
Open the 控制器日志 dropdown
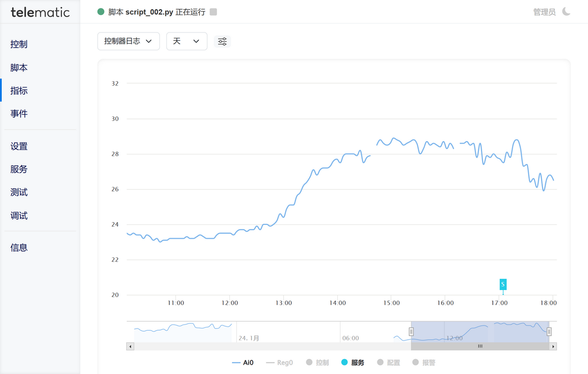(x=128, y=41)
